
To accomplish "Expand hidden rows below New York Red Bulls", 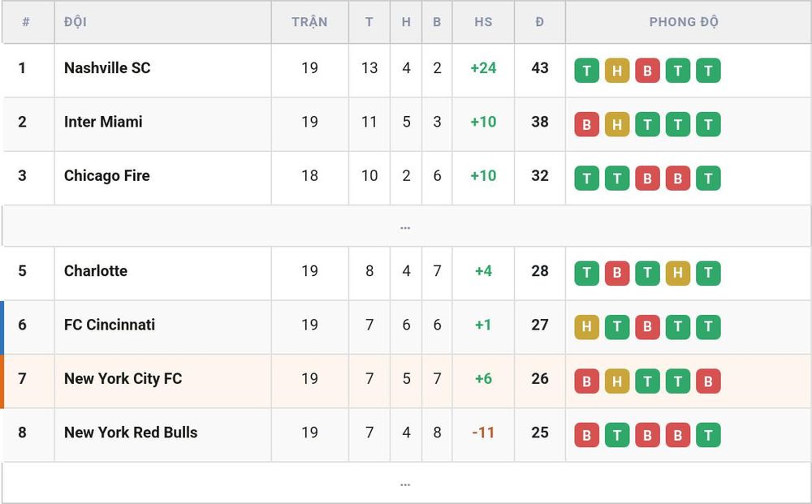I will [x=405, y=483].
